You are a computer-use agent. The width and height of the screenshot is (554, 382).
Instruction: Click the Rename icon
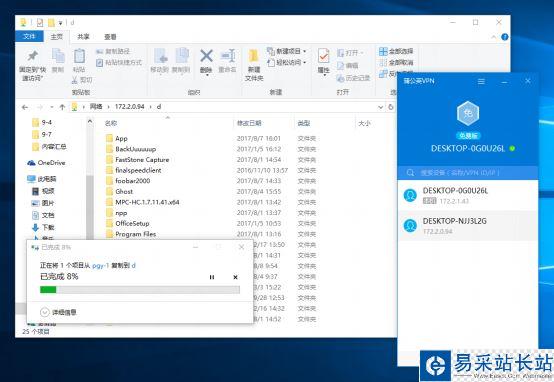(228, 56)
